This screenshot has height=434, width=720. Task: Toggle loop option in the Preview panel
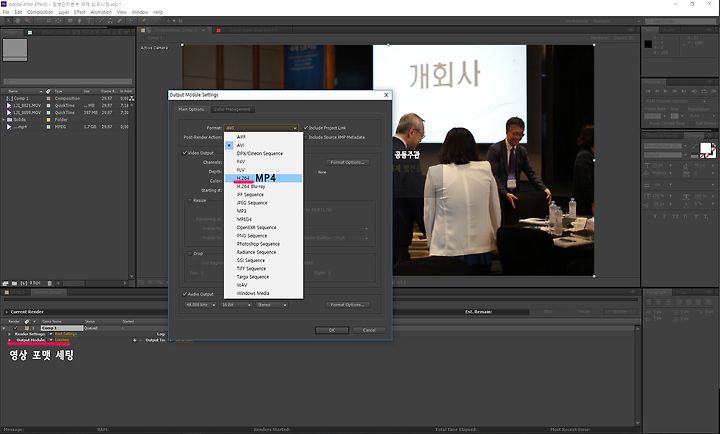tap(704, 91)
